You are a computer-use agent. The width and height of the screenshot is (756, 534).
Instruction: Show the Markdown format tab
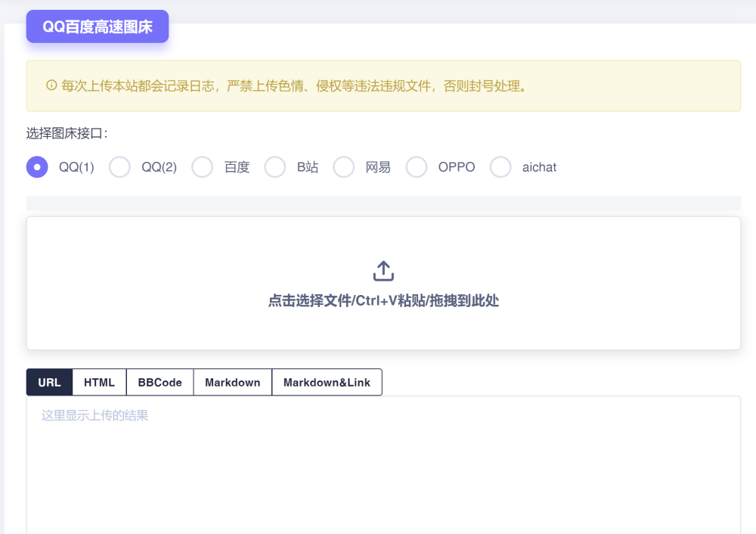pos(232,382)
